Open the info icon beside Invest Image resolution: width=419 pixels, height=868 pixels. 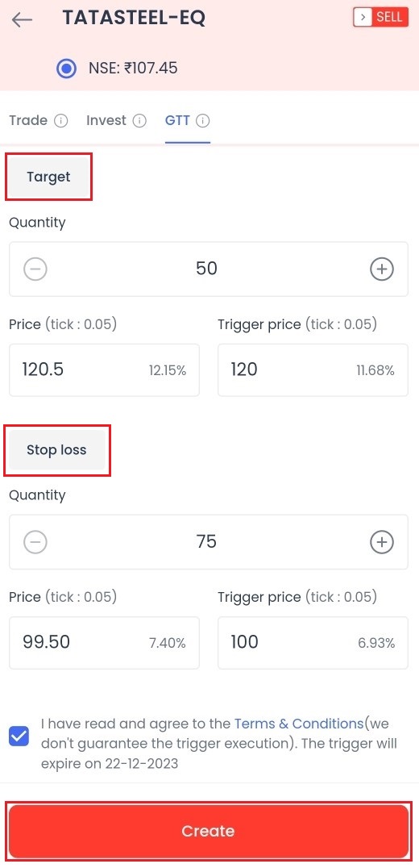[139, 121]
